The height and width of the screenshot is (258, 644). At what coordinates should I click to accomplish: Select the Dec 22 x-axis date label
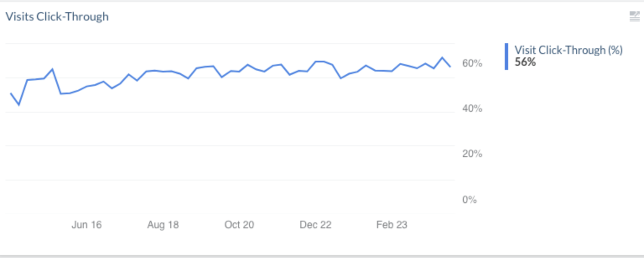coord(315,225)
